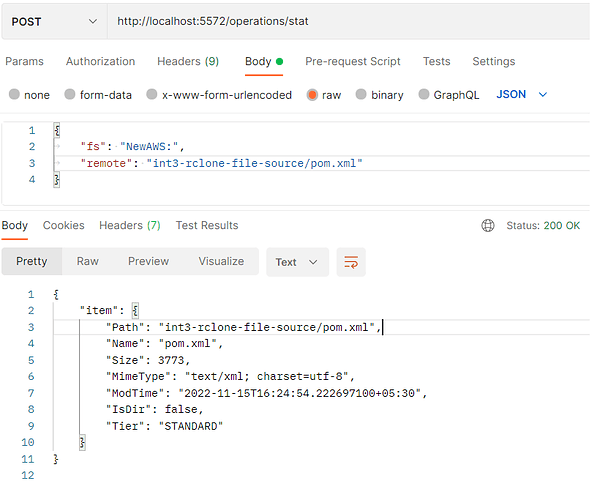597x500 pixels.
Task: Click the globe network icon near Status
Action: (x=487, y=225)
